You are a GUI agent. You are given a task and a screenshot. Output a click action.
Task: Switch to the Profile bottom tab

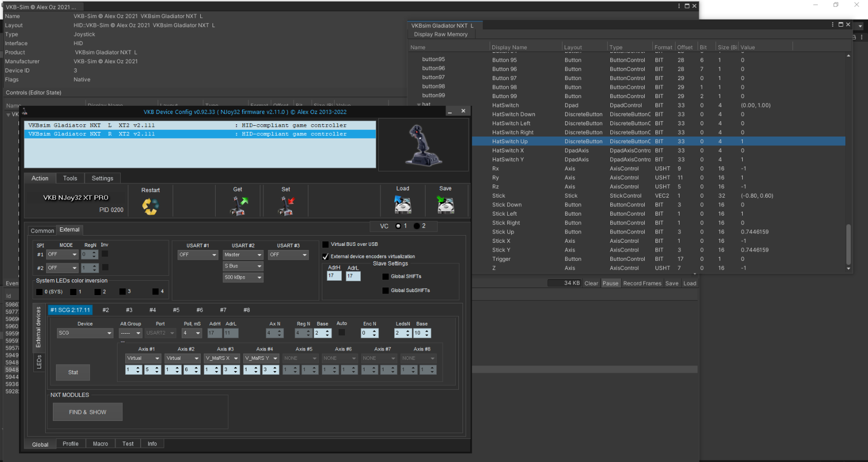pos(71,444)
